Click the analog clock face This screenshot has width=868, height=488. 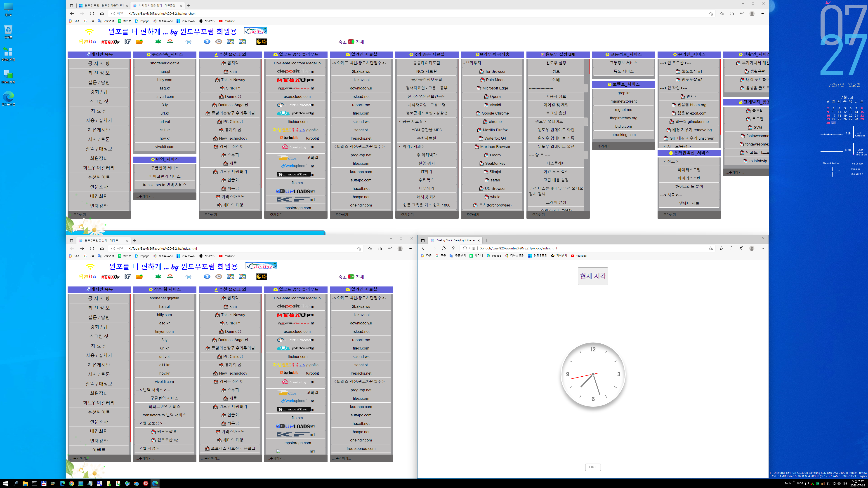pyautogui.click(x=593, y=375)
